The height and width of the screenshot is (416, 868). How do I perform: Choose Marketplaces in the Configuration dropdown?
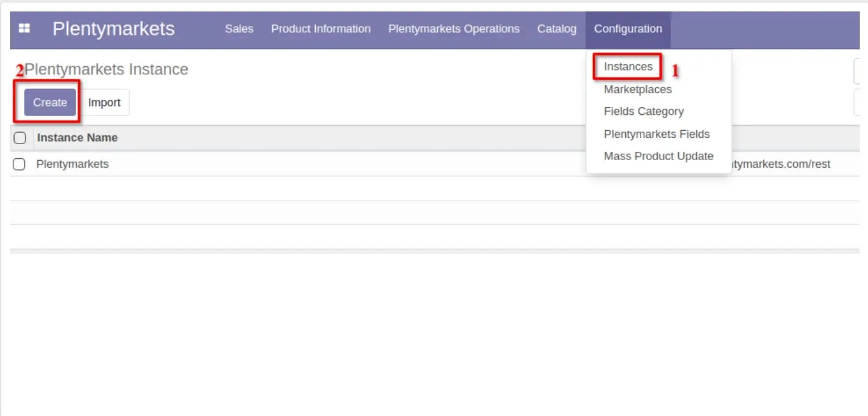tap(637, 90)
